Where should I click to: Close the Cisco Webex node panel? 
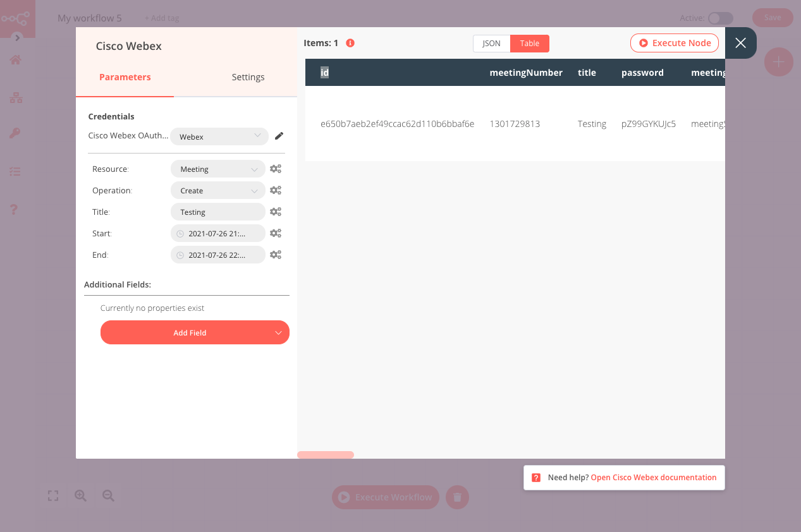(740, 43)
